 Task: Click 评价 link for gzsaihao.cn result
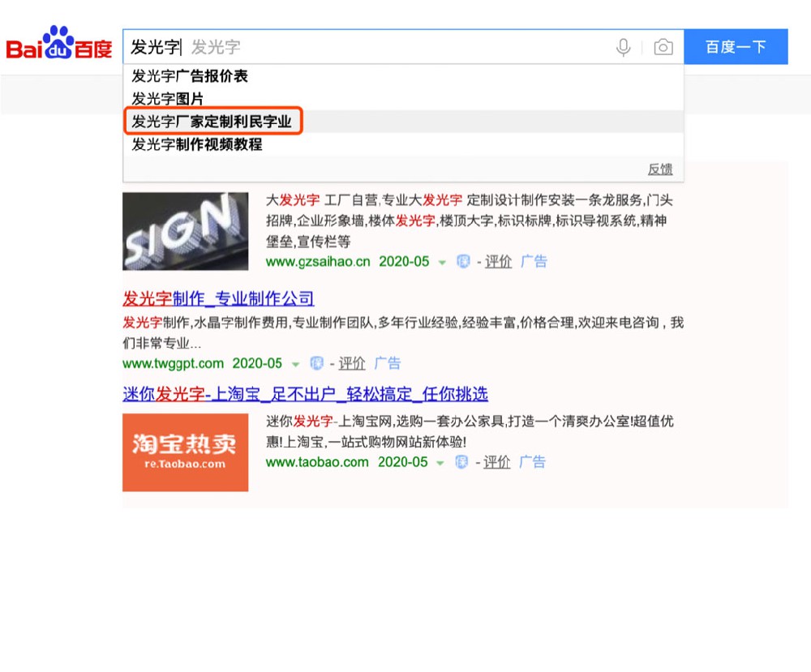[498, 262]
